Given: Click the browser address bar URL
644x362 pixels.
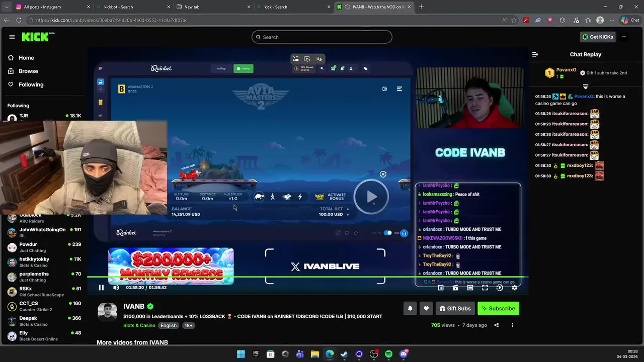Looking at the screenshot, I should (x=112, y=20).
